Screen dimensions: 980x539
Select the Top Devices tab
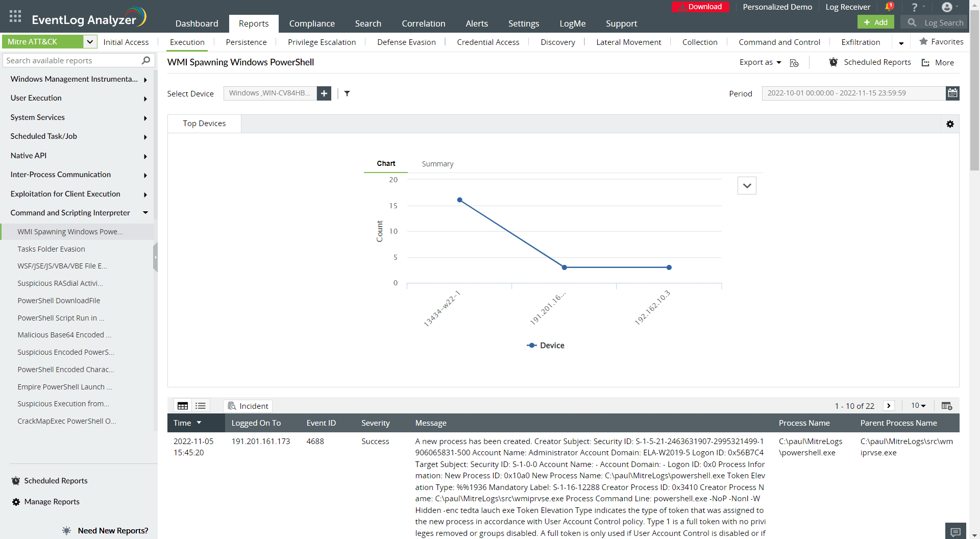pyautogui.click(x=204, y=124)
